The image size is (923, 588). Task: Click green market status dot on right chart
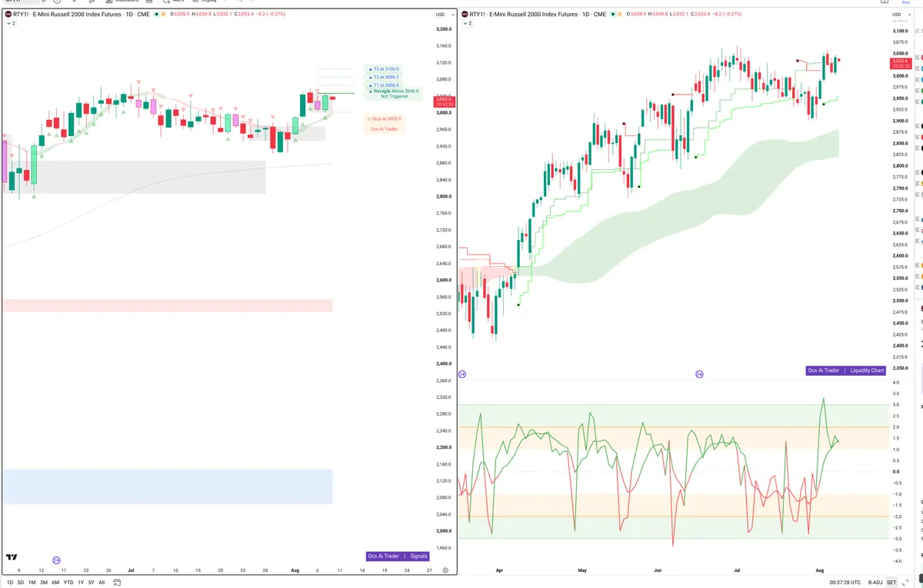611,14
